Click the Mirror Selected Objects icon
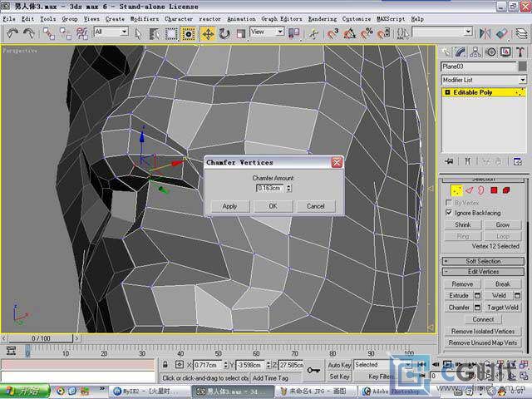The height and width of the screenshot is (399, 532). pos(485,33)
